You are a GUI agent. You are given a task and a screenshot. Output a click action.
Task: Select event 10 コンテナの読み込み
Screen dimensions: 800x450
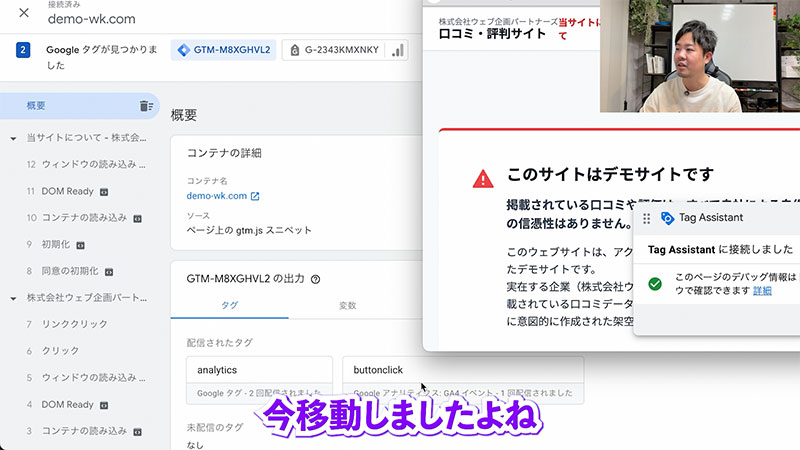pyautogui.click(x=77, y=218)
